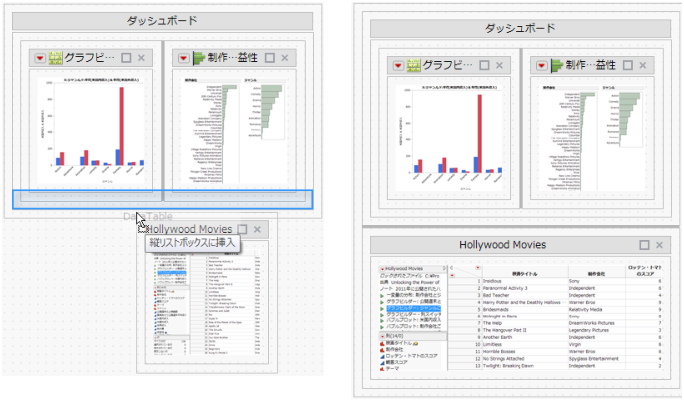This screenshot has height=401, width=684.
Task: Click Hollywood Movies panel title in finished dashboard
Action: pos(503,245)
